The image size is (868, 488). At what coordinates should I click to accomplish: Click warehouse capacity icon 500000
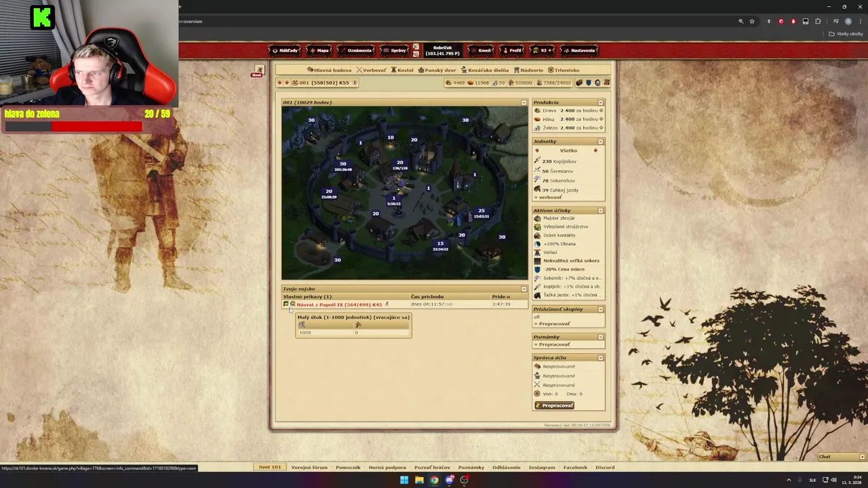511,83
